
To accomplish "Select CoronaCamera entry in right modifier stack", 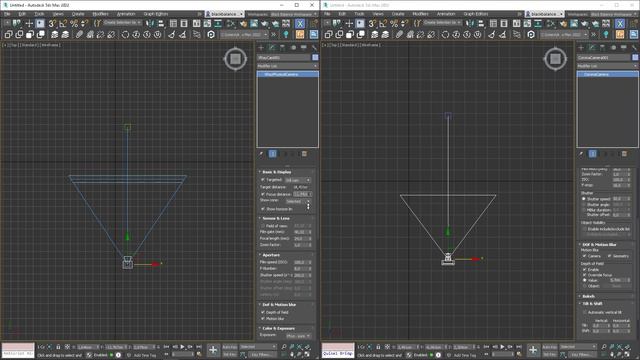I will click(x=607, y=74).
